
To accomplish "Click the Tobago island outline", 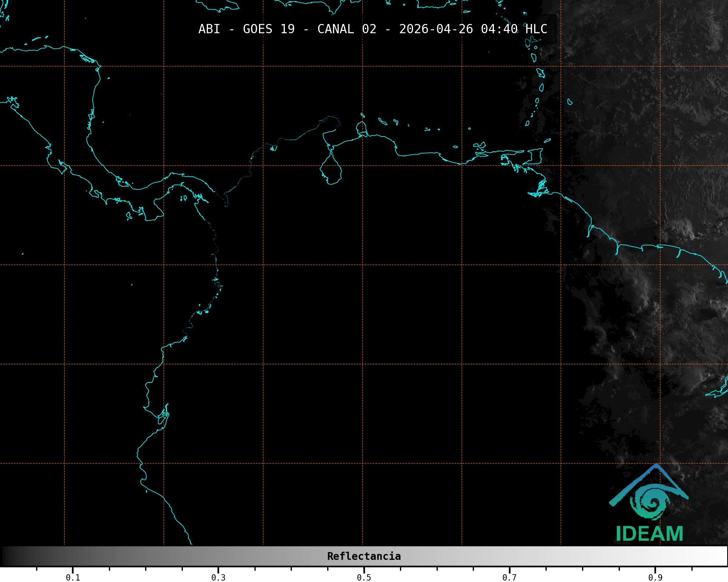I will tap(547, 140).
